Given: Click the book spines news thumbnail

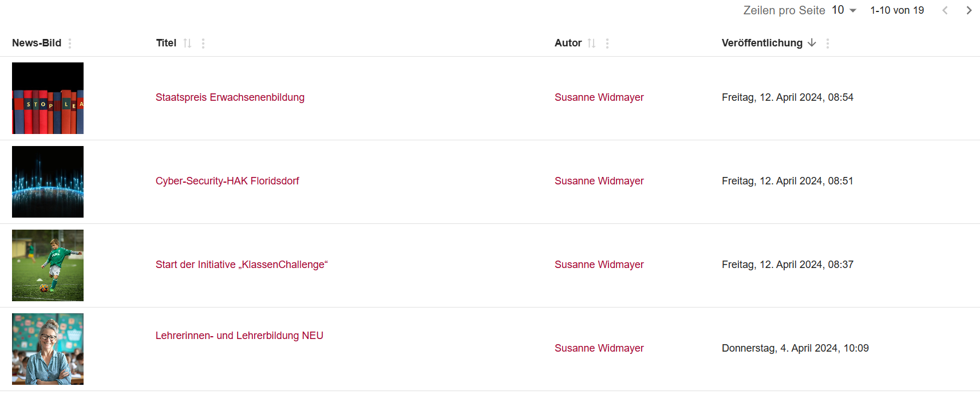Looking at the screenshot, I should point(48,98).
